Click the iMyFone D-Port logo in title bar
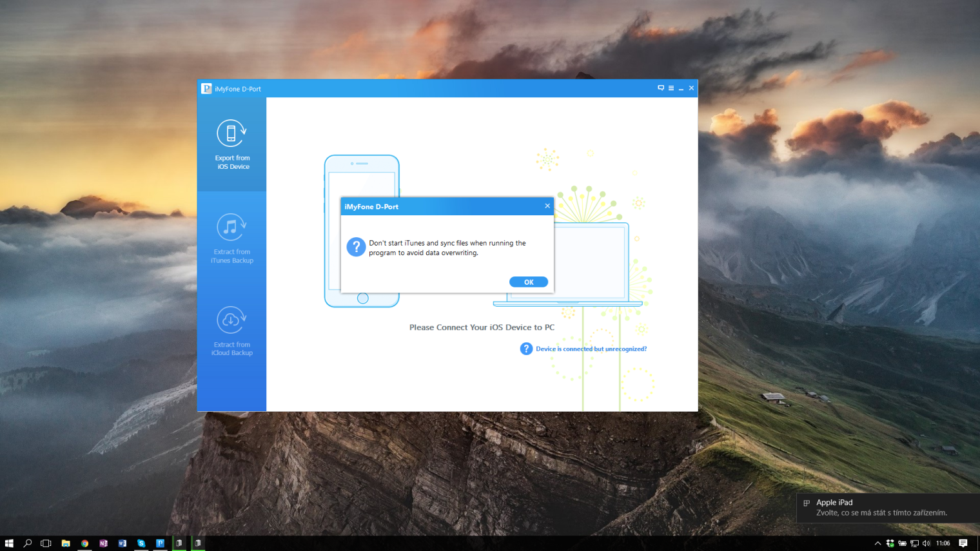Viewport: 980px width, 551px height. (206, 88)
